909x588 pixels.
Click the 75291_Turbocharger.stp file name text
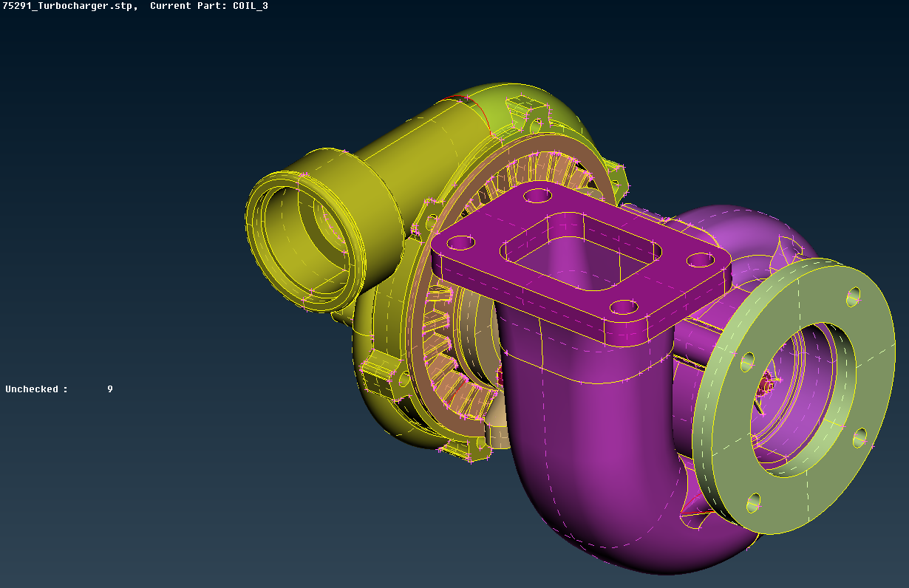(69, 6)
